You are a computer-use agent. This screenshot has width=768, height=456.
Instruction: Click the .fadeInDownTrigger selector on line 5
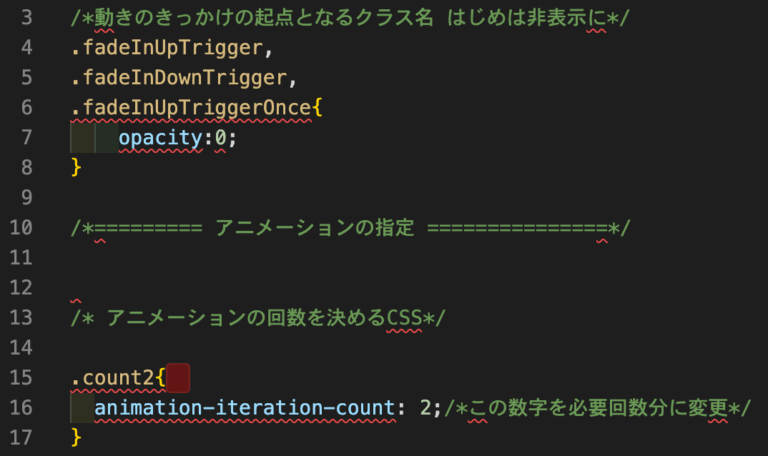point(179,77)
